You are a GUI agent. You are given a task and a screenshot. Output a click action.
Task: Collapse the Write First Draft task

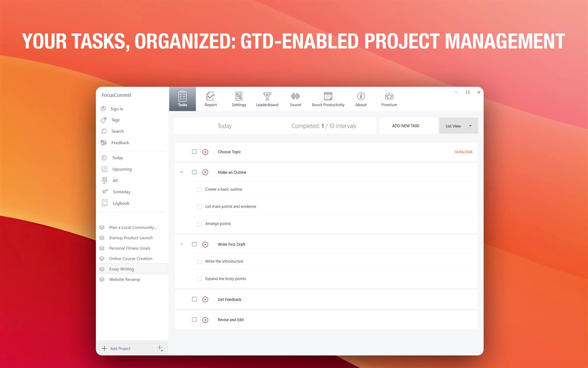pos(182,244)
